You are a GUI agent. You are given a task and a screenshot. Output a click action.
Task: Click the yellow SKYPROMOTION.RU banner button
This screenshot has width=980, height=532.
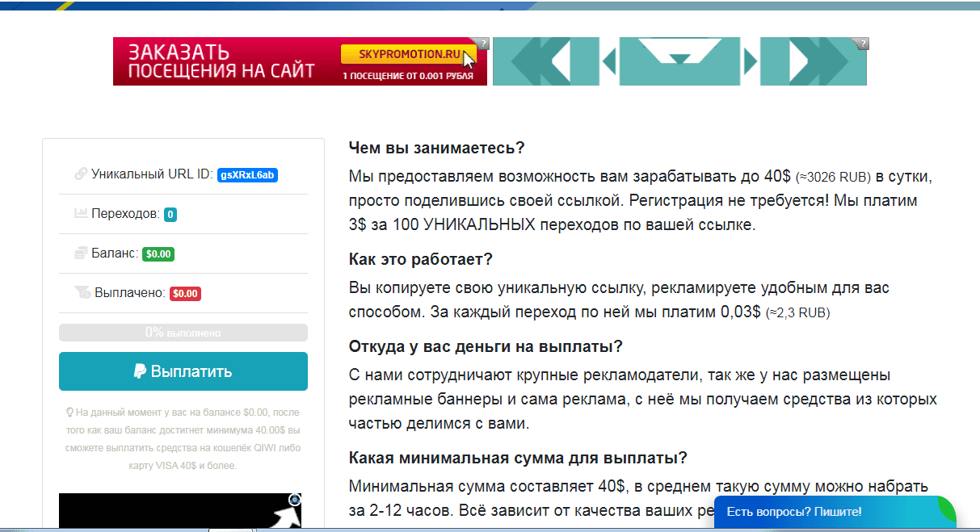pyautogui.click(x=406, y=55)
